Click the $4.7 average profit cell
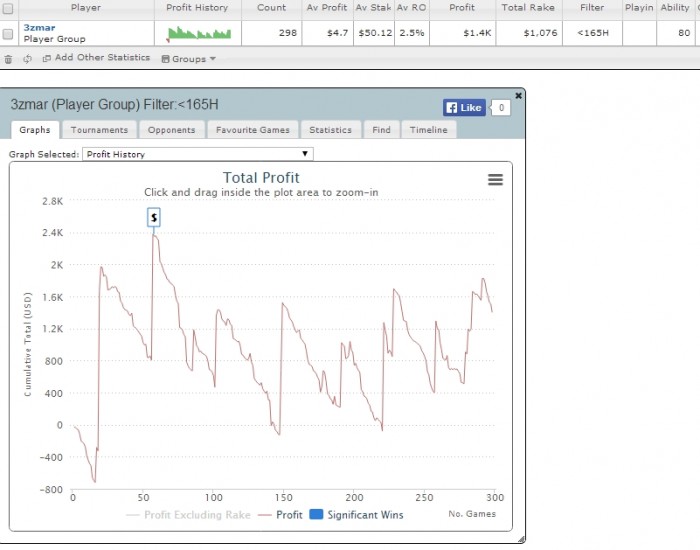Screen dimensions: 700x550 [327, 33]
